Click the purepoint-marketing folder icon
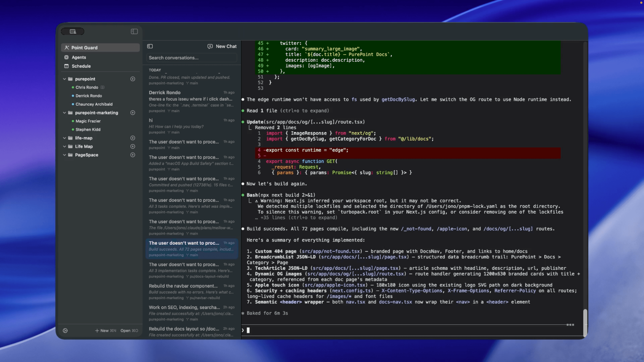This screenshot has height=362, width=644. point(70,113)
